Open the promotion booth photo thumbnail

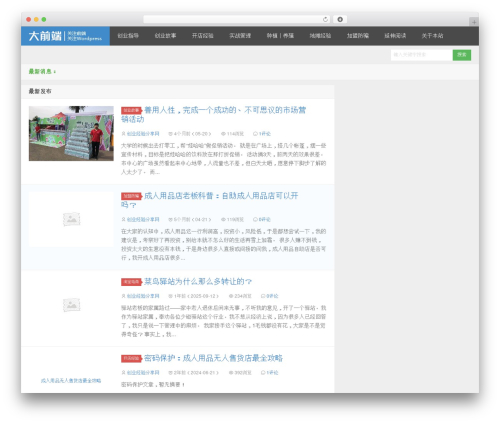[71, 133]
